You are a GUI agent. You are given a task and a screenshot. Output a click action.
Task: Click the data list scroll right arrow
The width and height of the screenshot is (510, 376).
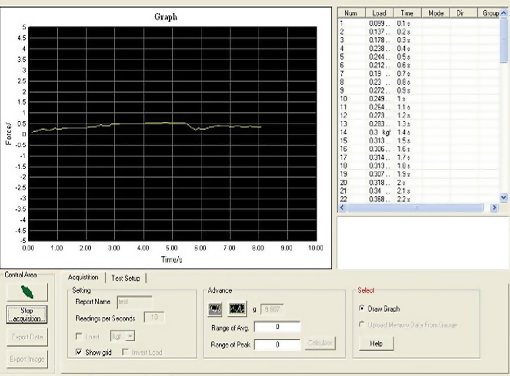point(494,208)
